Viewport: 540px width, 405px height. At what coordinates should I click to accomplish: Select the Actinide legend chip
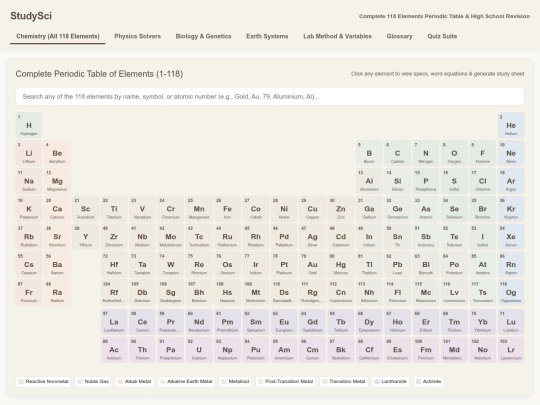click(x=428, y=382)
